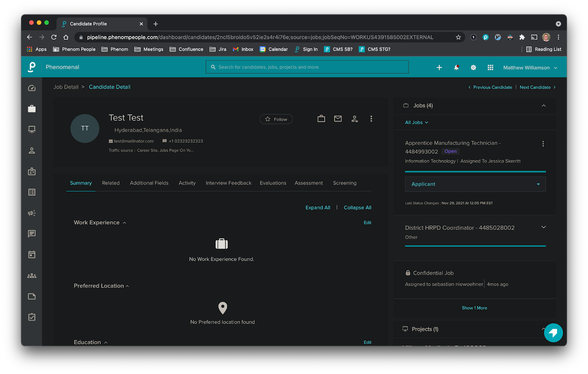The height and width of the screenshot is (374, 588).
Task: Click the test@mailinator.com email address
Action: 134,141
